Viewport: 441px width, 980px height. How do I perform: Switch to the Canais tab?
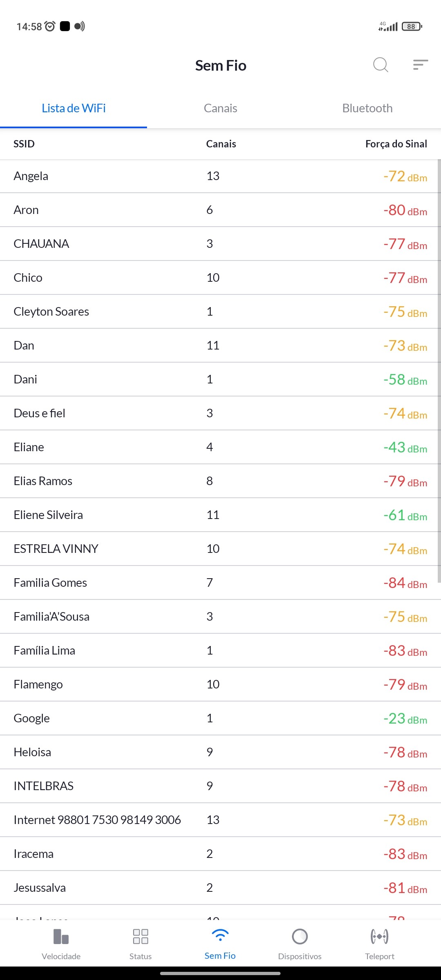(220, 108)
